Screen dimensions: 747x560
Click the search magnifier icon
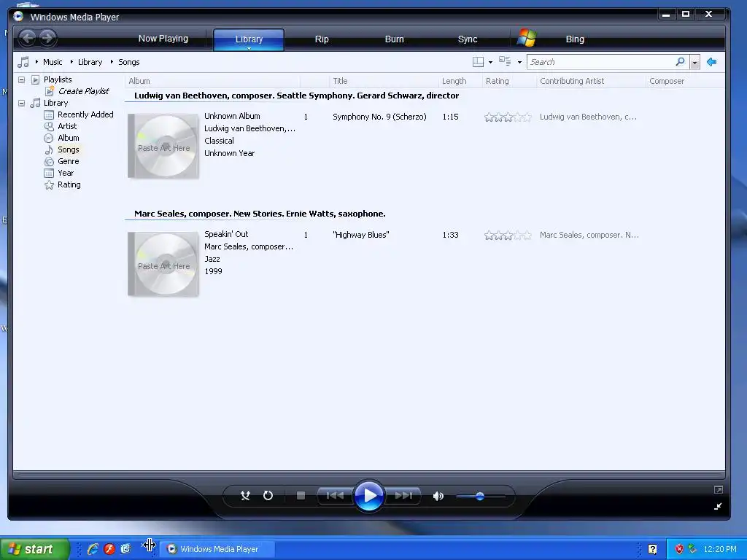point(680,61)
